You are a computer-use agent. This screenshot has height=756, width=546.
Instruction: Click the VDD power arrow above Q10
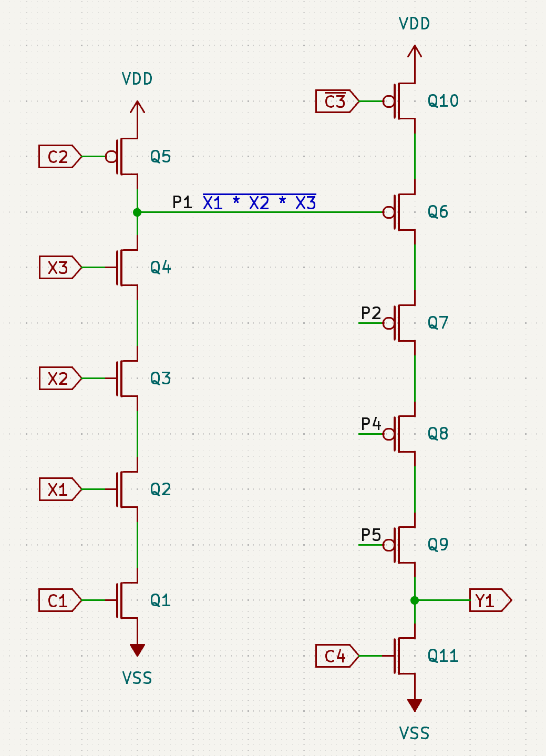pyautogui.click(x=415, y=53)
